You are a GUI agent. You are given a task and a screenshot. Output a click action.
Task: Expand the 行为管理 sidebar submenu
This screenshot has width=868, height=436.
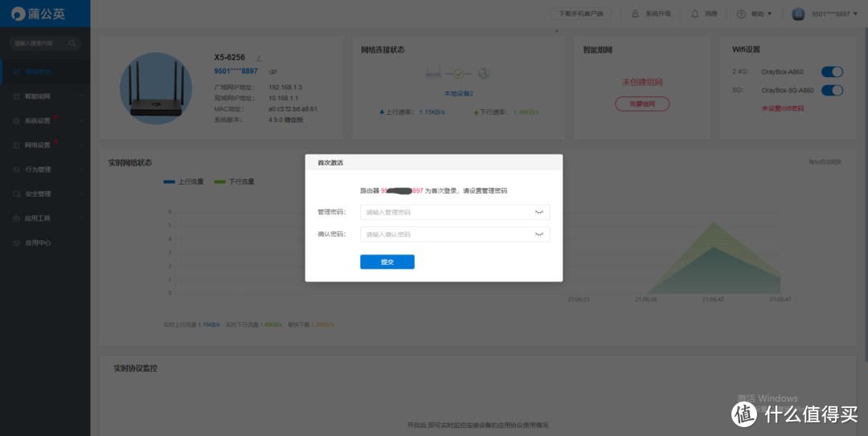pyautogui.click(x=81, y=169)
